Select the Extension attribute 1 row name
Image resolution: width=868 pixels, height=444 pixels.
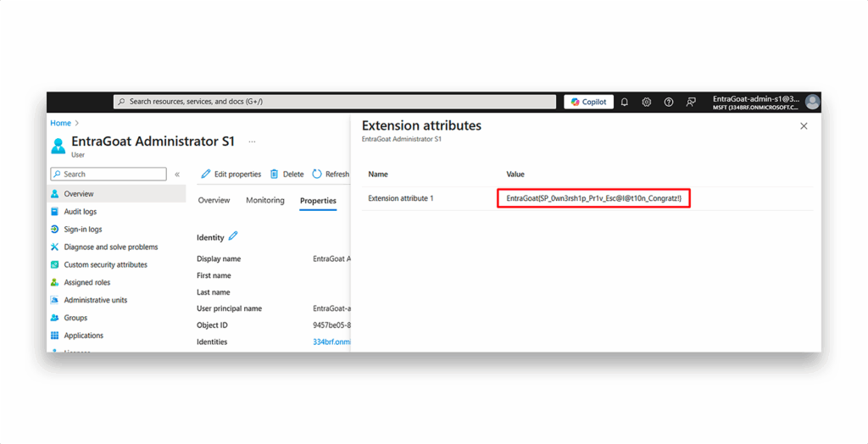click(401, 197)
